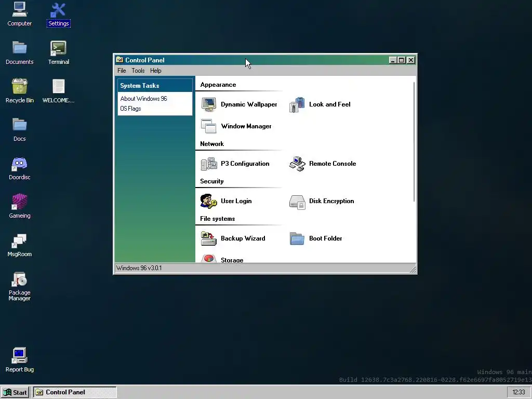The width and height of the screenshot is (532, 399).
Task: Click the Control Panel title bar icon
Action: 119,60
